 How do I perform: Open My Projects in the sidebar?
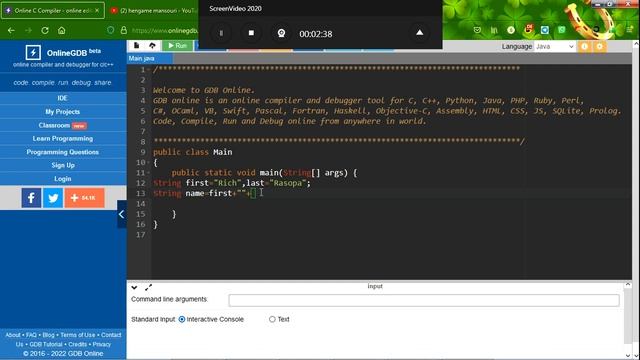(63, 111)
